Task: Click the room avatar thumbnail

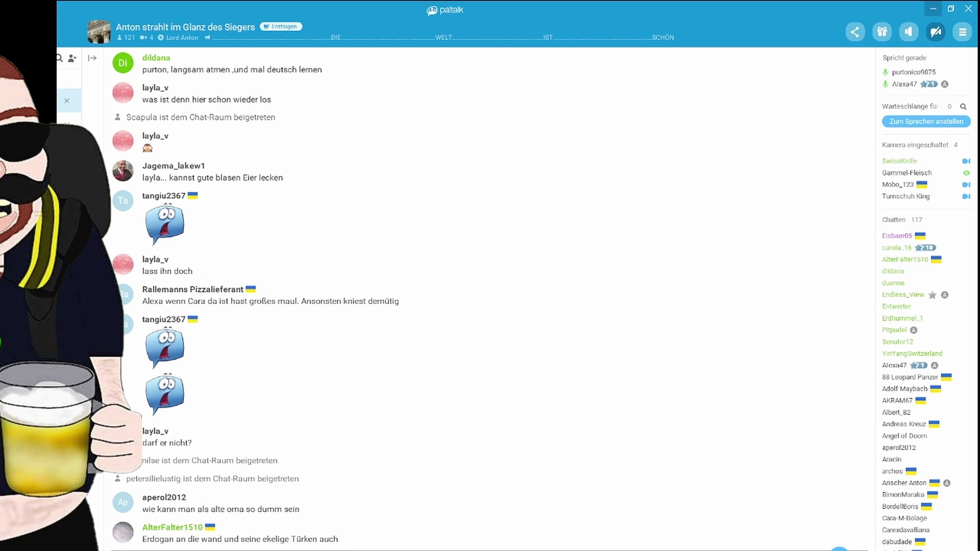Action: coord(99,32)
